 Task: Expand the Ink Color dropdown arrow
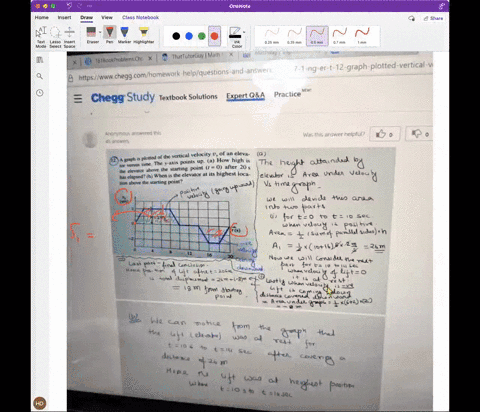pyautogui.click(x=244, y=32)
